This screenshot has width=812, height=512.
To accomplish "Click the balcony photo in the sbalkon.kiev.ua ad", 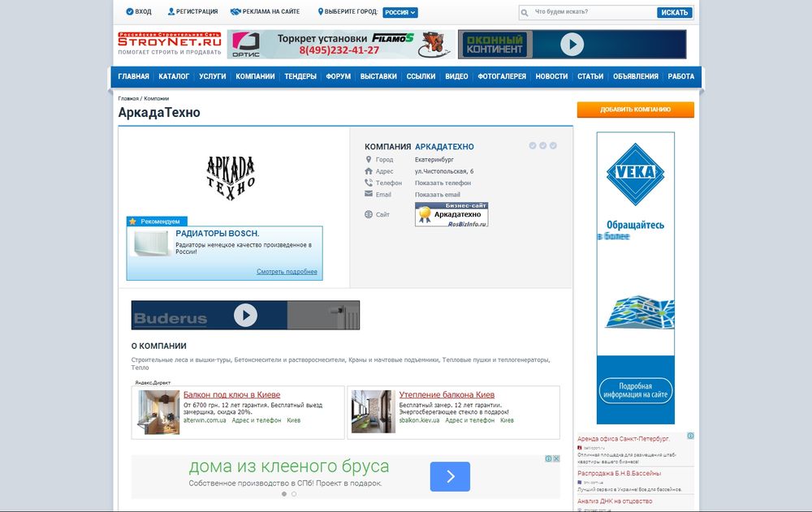I will tap(373, 412).
